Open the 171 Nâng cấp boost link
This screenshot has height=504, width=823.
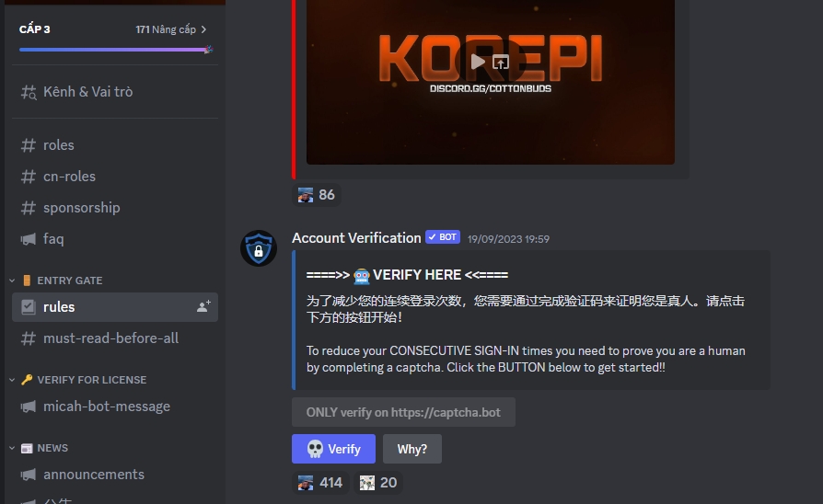[171, 30]
